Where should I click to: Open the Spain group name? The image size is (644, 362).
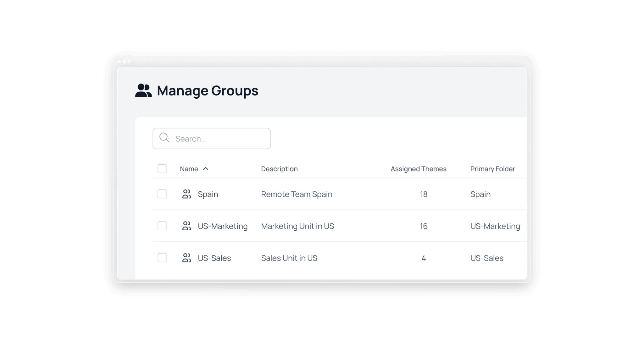click(208, 194)
